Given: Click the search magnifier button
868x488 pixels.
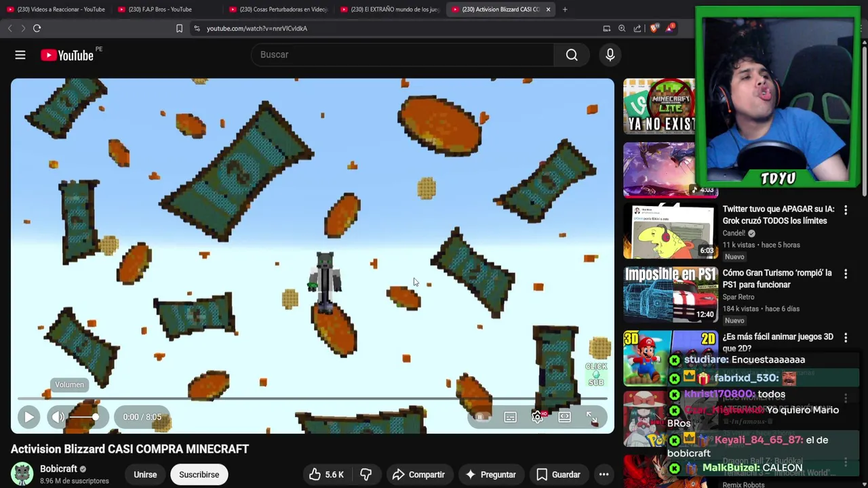Looking at the screenshot, I should click(x=572, y=55).
